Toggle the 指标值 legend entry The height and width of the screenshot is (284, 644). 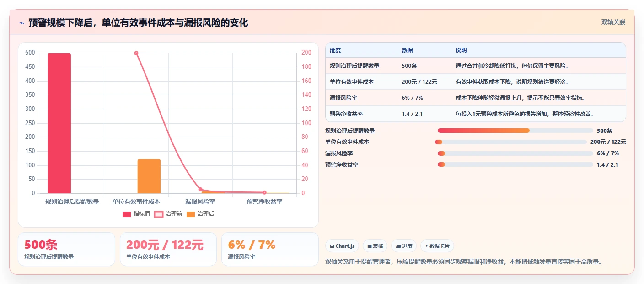136,214
